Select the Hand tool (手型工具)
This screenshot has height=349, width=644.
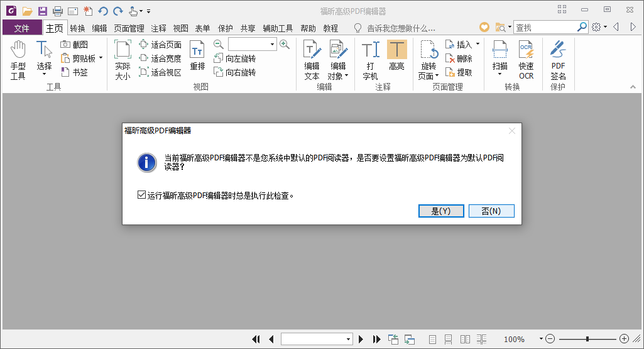coord(18,60)
